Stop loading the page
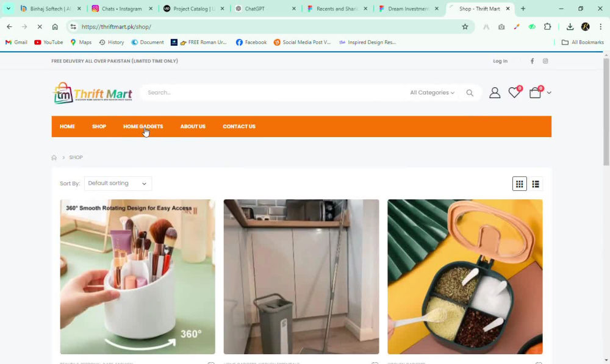 pyautogui.click(x=40, y=27)
